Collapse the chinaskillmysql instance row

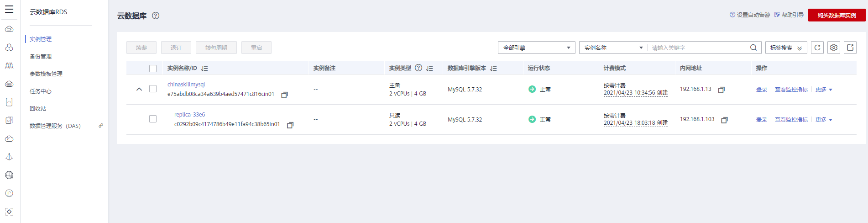click(x=139, y=89)
